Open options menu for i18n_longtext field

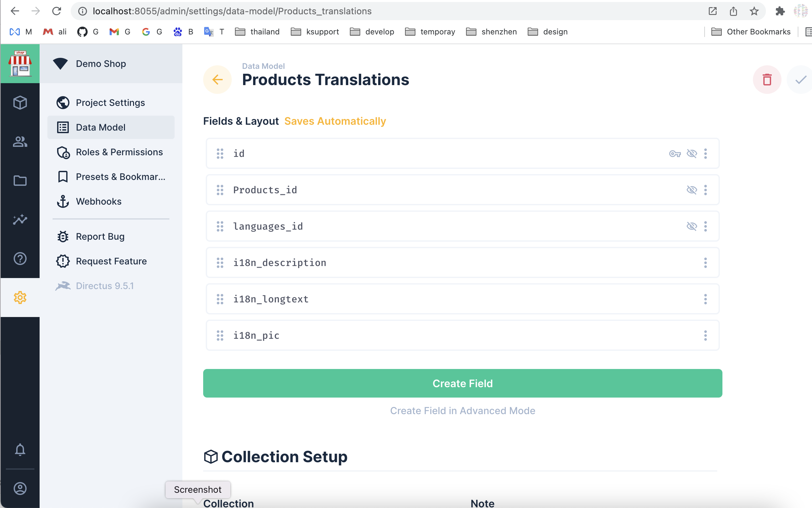705,299
